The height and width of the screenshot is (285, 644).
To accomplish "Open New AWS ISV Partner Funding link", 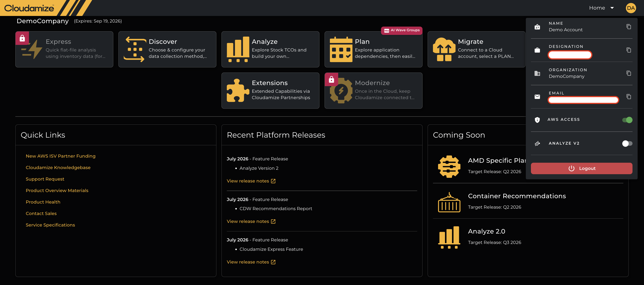I will point(60,156).
